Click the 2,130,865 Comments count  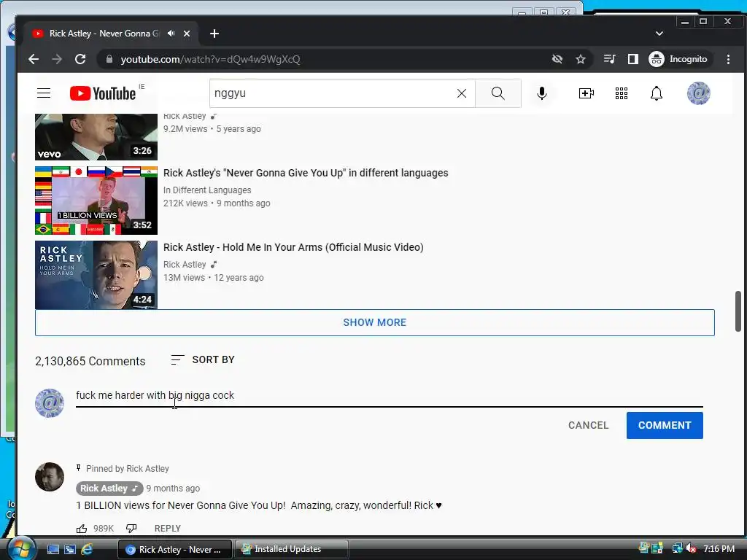click(90, 361)
